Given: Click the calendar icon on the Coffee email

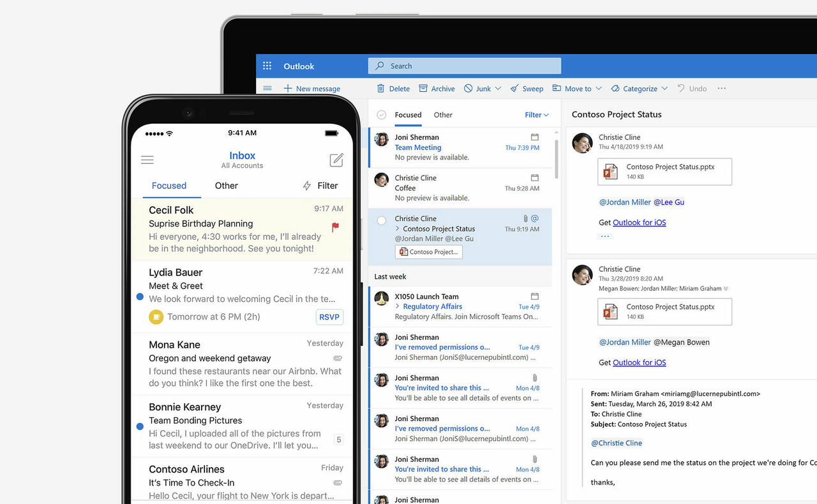Looking at the screenshot, I should click(535, 177).
